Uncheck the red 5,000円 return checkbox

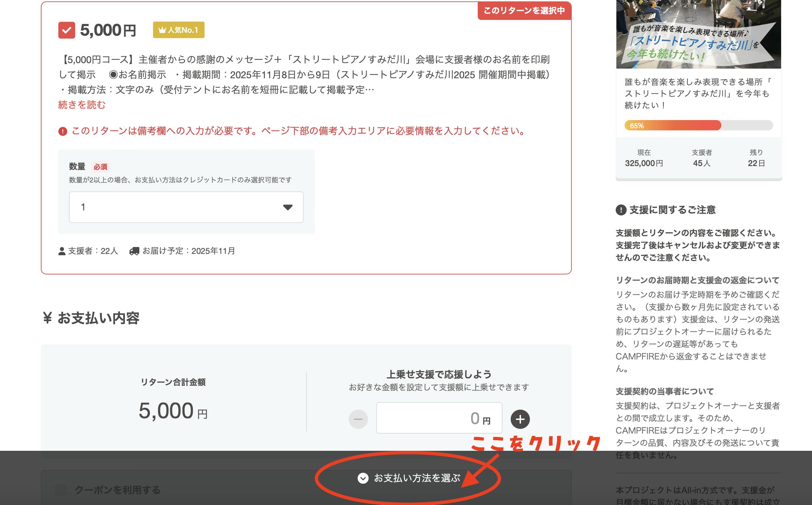click(67, 30)
